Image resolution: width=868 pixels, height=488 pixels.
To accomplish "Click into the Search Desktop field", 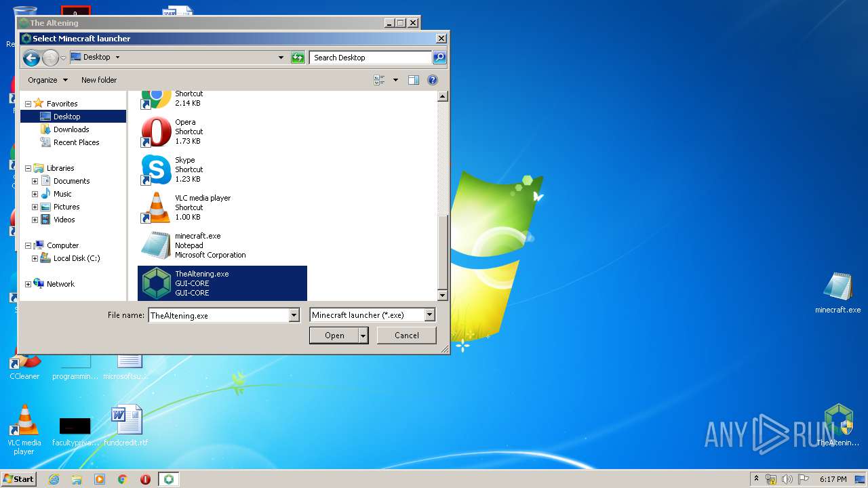I will 370,58.
